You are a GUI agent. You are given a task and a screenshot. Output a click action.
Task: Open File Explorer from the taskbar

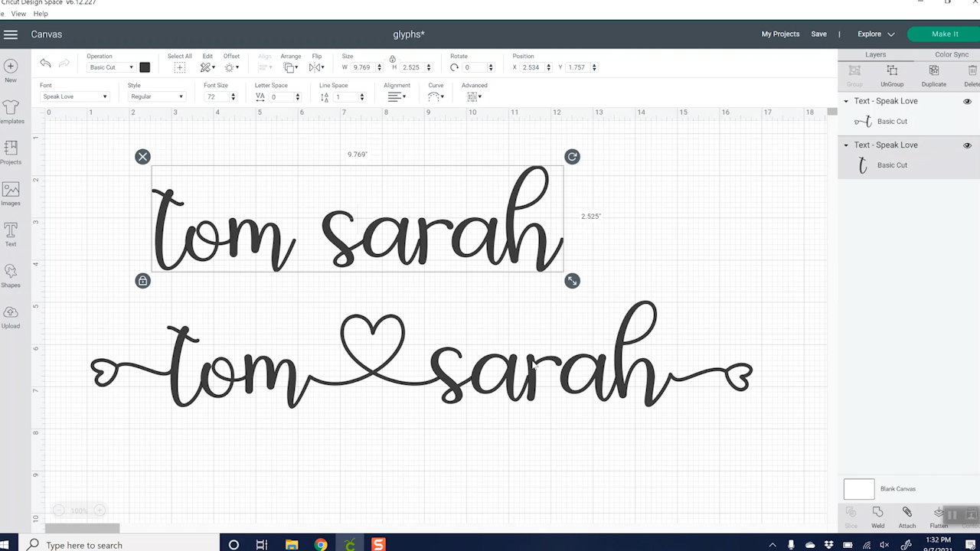click(291, 545)
